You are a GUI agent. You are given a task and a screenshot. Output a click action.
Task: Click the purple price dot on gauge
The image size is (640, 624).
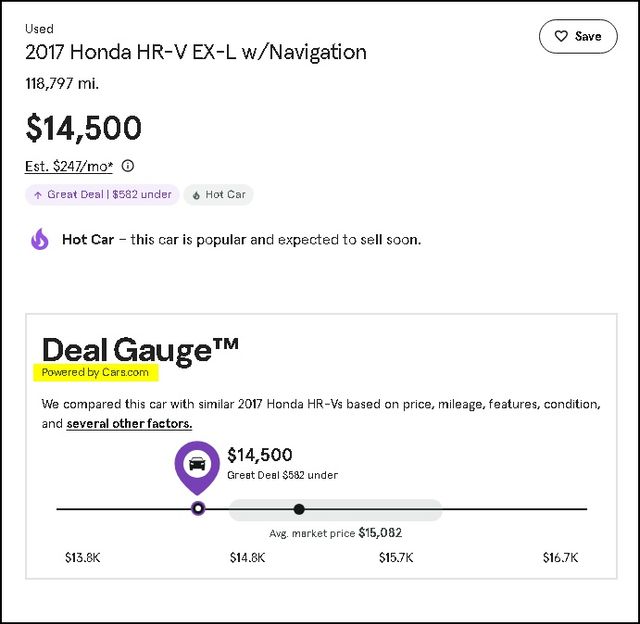coord(198,509)
